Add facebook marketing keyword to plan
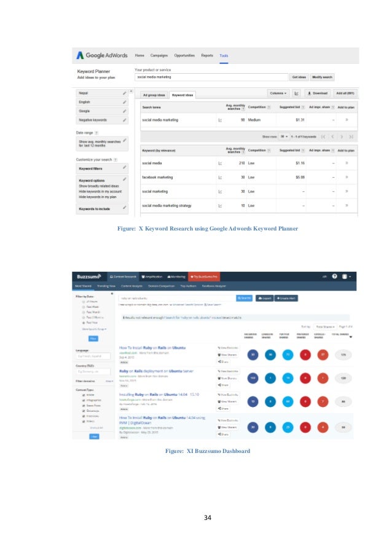The width and height of the screenshot is (392, 555). pyautogui.click(x=347, y=177)
